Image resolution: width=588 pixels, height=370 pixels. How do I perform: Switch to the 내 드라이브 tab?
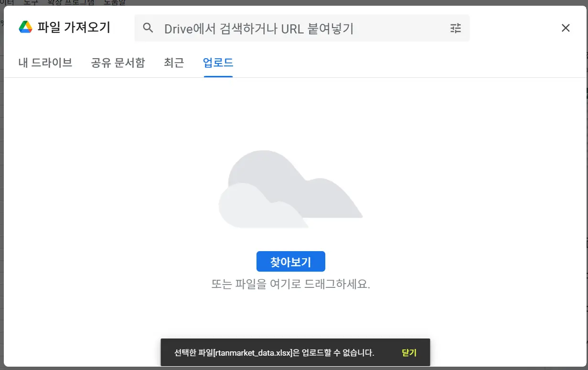coord(45,63)
